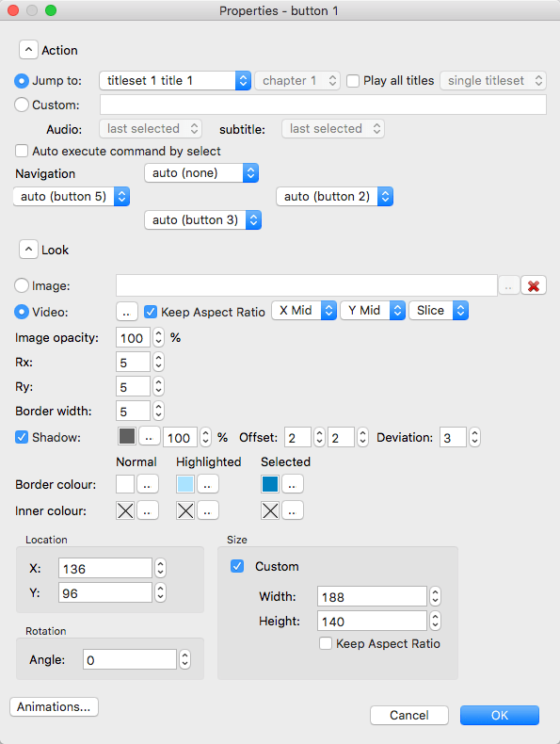
Task: Select the Custom action radio button
Action: pyautogui.click(x=22, y=105)
